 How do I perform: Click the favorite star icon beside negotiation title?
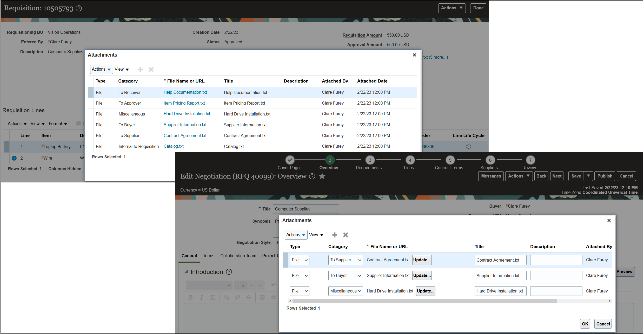(x=322, y=176)
